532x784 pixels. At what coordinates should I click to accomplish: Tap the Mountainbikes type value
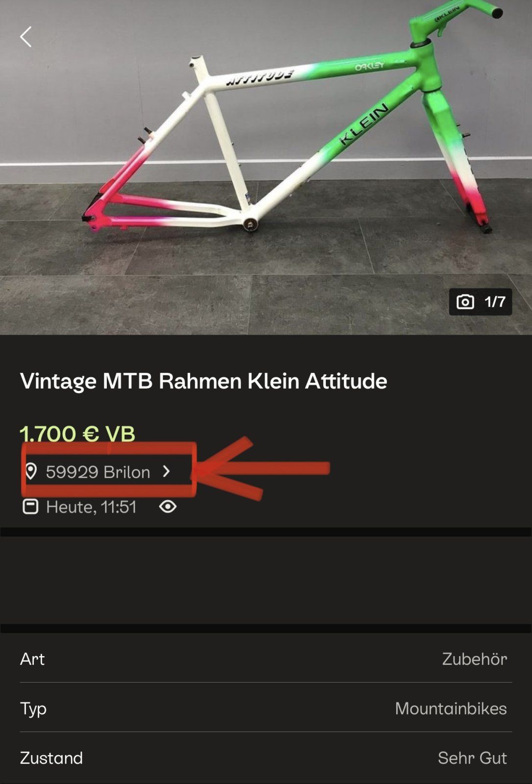pyautogui.click(x=451, y=709)
